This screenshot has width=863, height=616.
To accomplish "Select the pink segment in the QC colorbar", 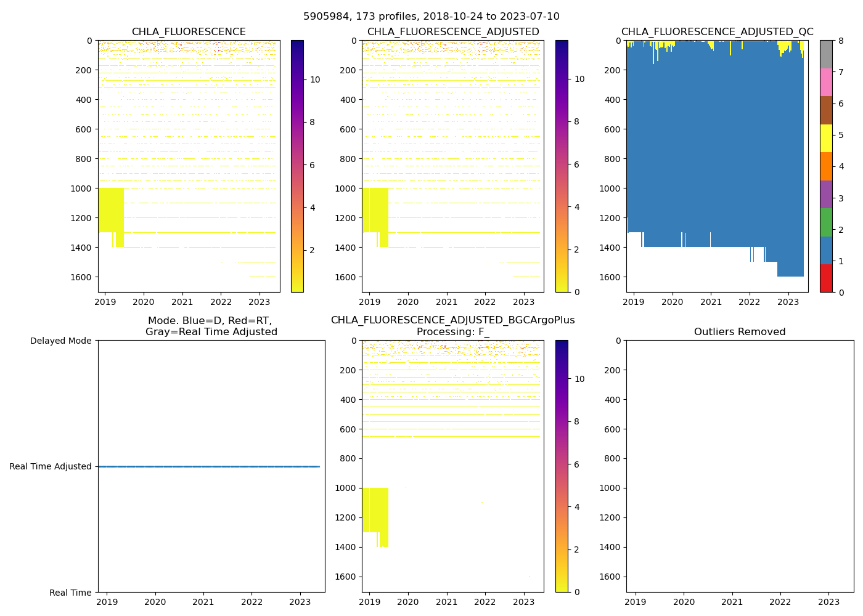I will 826,82.
